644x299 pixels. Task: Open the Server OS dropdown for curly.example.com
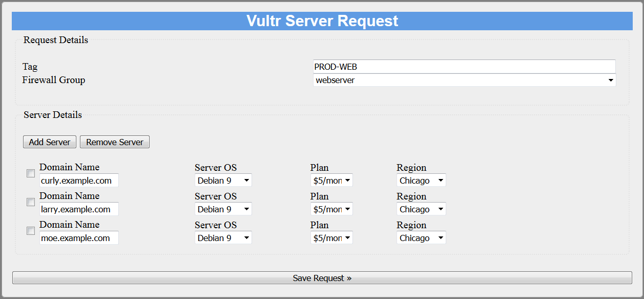point(223,180)
